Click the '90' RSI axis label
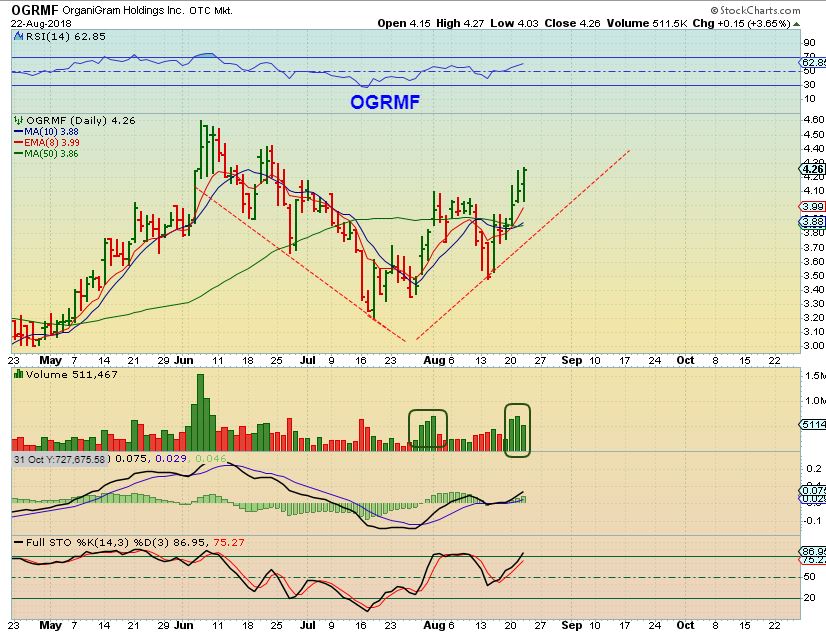826x633 pixels. (x=809, y=43)
